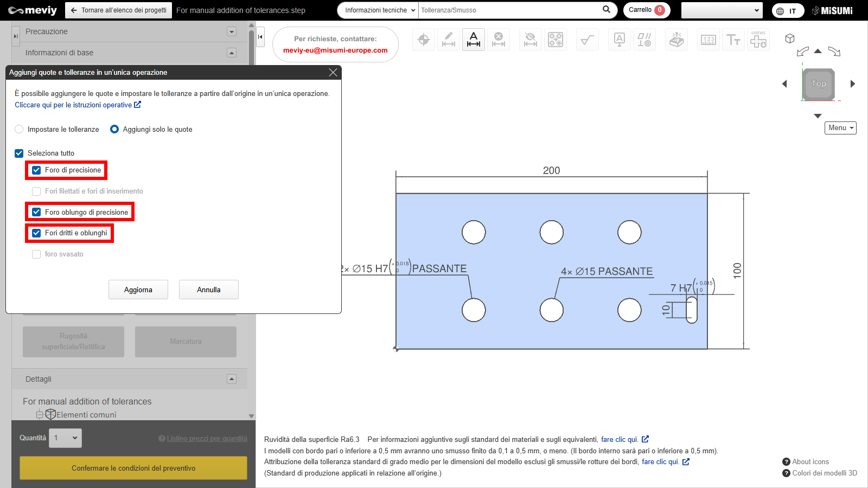Image resolution: width=868 pixels, height=488 pixels.
Task: Open the surface roughness checkmark tool
Action: click(x=587, y=40)
